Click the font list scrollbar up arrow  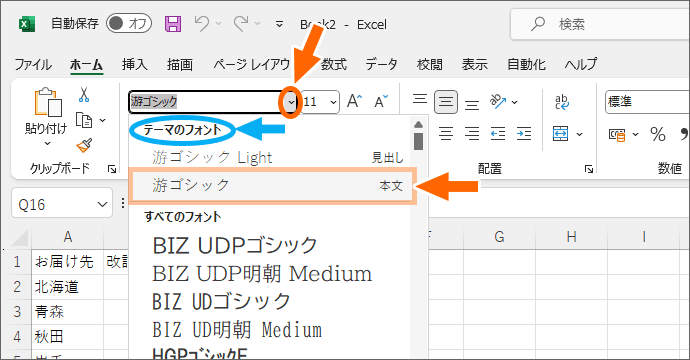click(x=418, y=125)
